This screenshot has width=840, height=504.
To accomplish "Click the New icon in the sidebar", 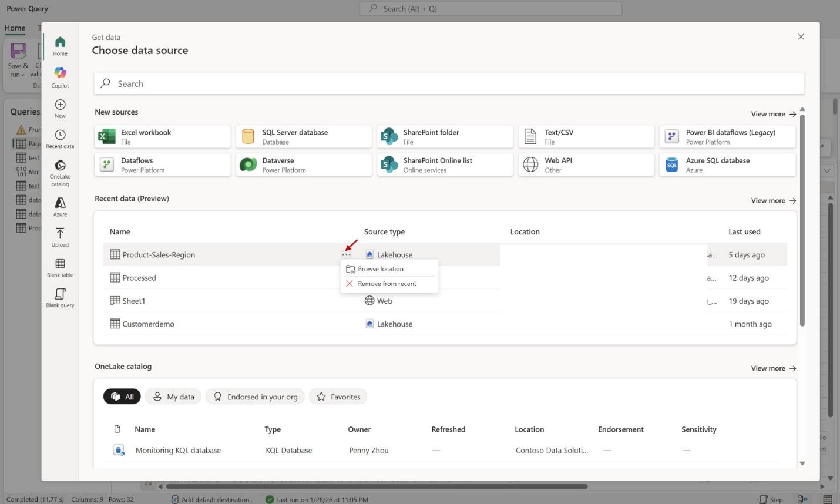I will tap(59, 107).
